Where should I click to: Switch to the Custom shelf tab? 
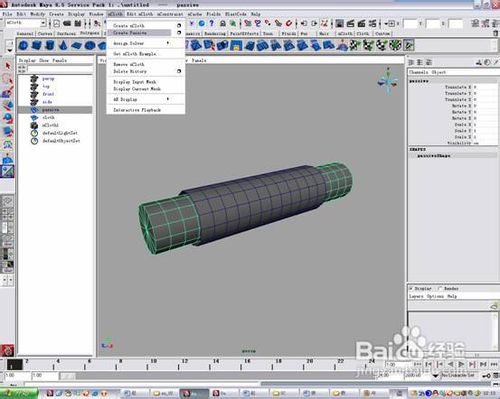coord(382,33)
